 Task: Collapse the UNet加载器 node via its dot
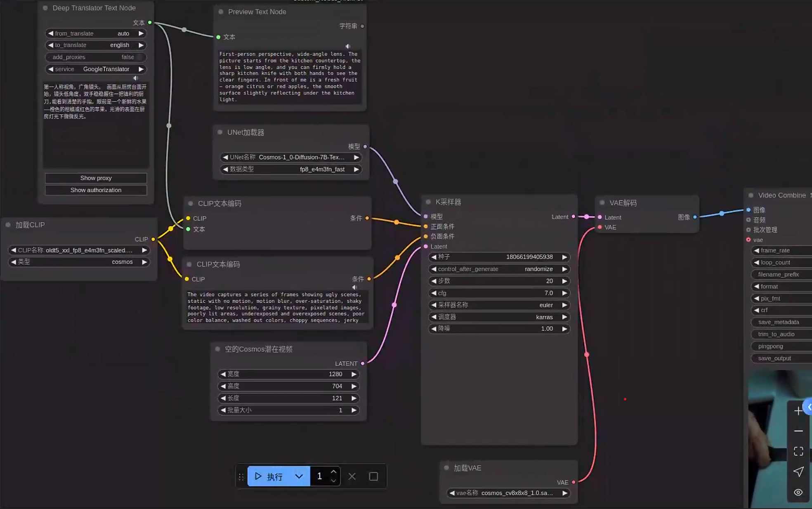220,132
